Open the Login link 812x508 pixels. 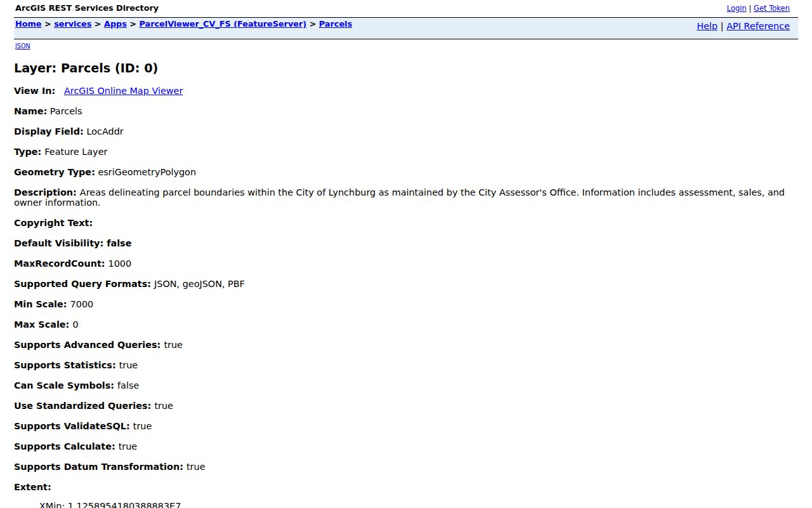point(736,8)
